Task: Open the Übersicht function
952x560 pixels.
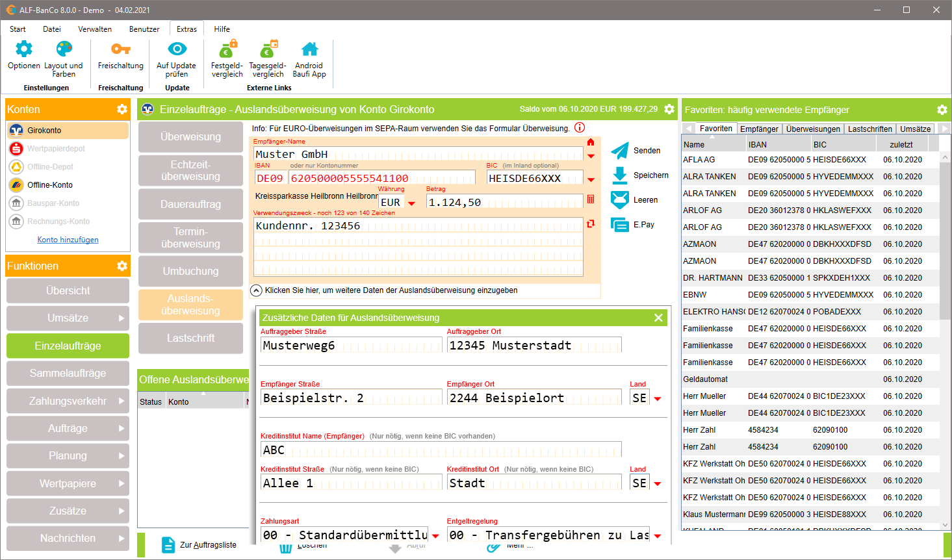Action: [68, 291]
